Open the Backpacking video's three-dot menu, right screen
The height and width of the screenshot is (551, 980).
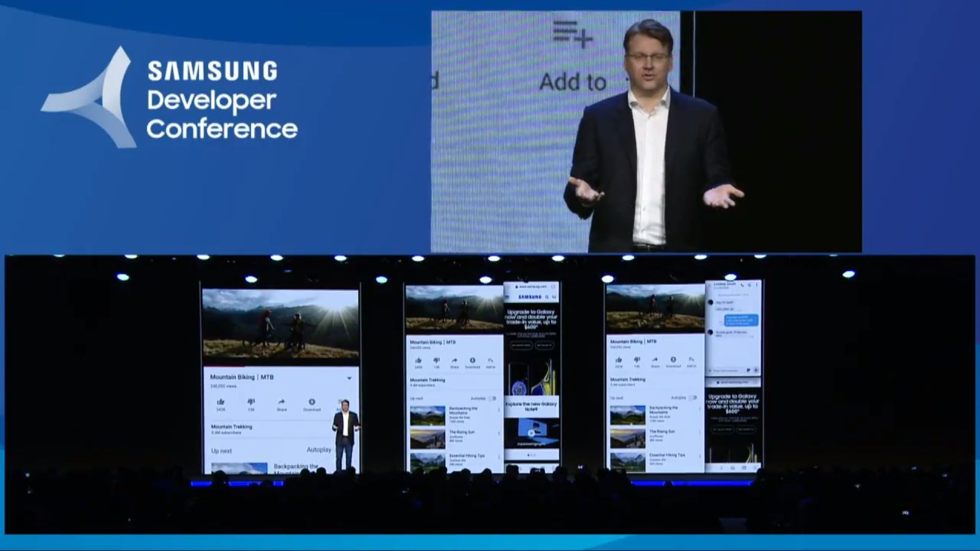click(699, 408)
